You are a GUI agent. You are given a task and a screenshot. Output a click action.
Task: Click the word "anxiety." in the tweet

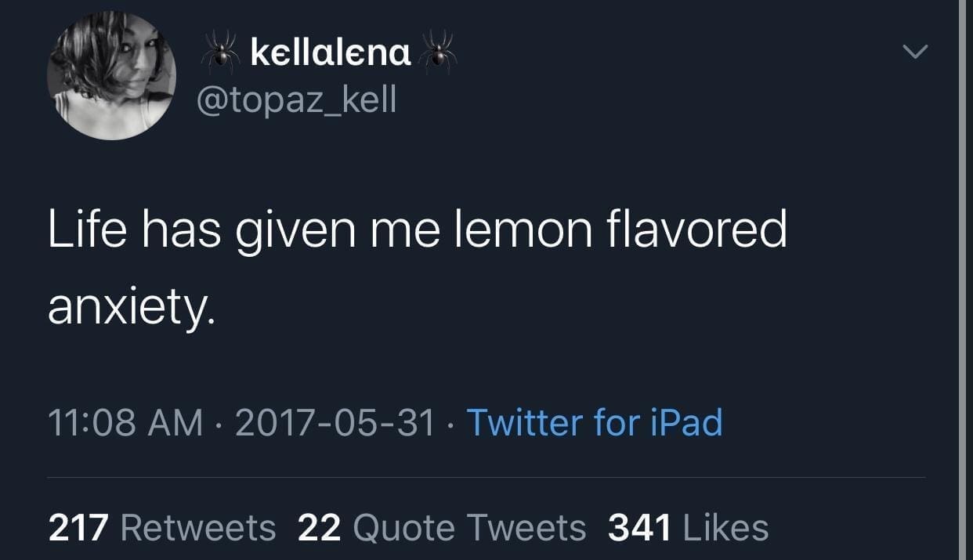131,308
